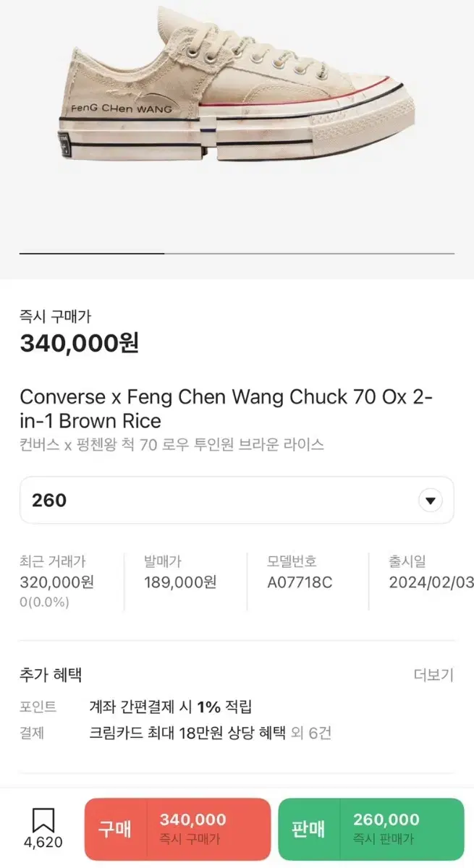Tap the image carousel progress bar
474x868 pixels.
[x=237, y=254]
